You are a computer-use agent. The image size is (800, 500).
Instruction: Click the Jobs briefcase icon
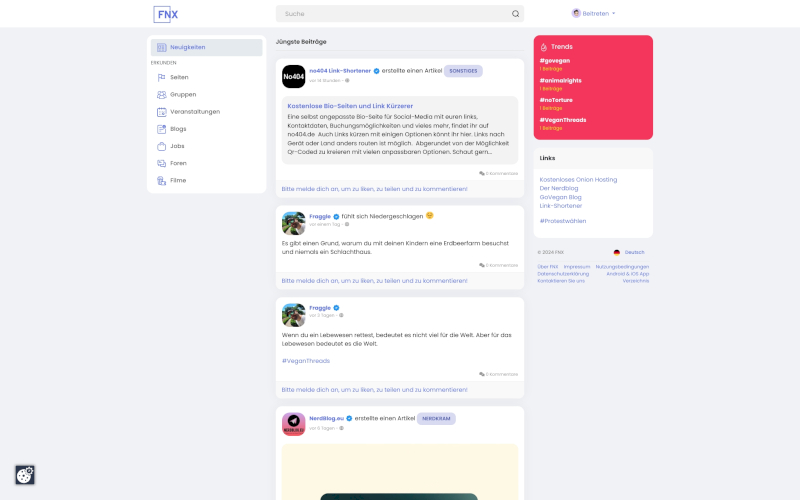[x=161, y=146]
